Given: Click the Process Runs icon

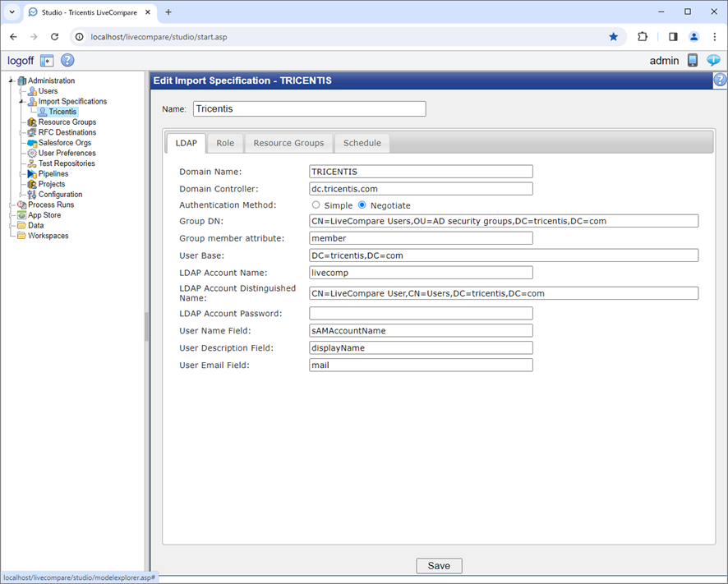Looking at the screenshot, I should 21,205.
